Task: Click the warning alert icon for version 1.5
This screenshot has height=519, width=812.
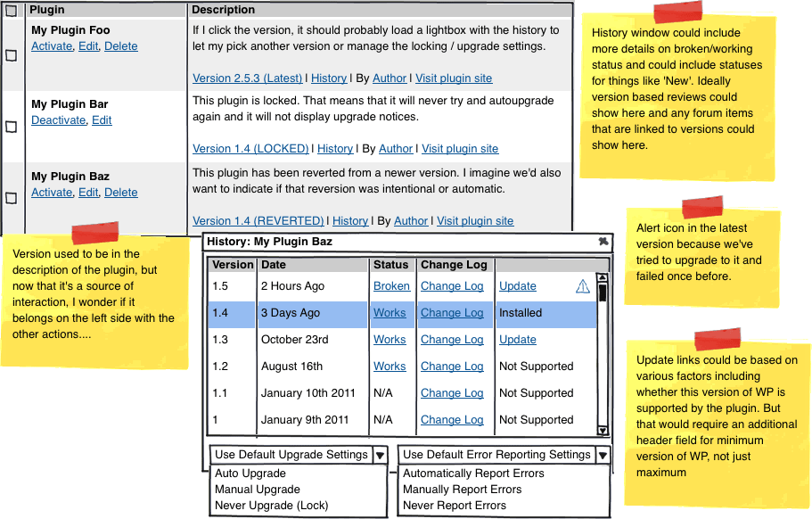Action: [583, 286]
